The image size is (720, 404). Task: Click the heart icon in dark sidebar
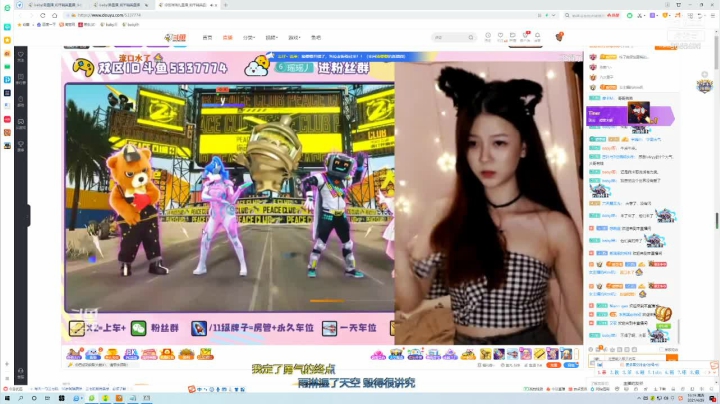(x=21, y=56)
